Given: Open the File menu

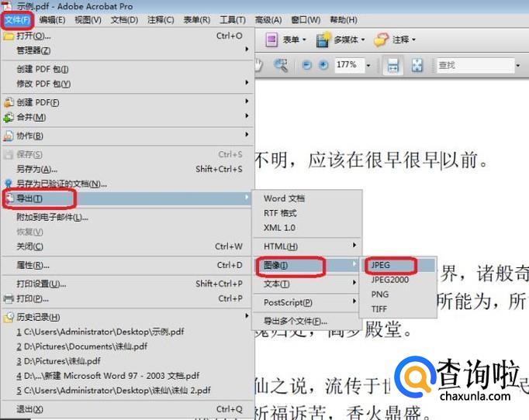Looking at the screenshot, I should click(17, 20).
